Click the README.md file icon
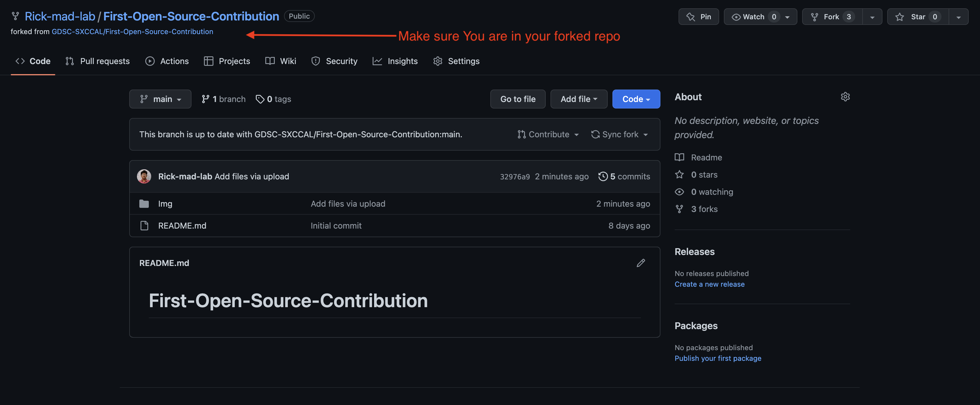980x405 pixels. pos(144,226)
